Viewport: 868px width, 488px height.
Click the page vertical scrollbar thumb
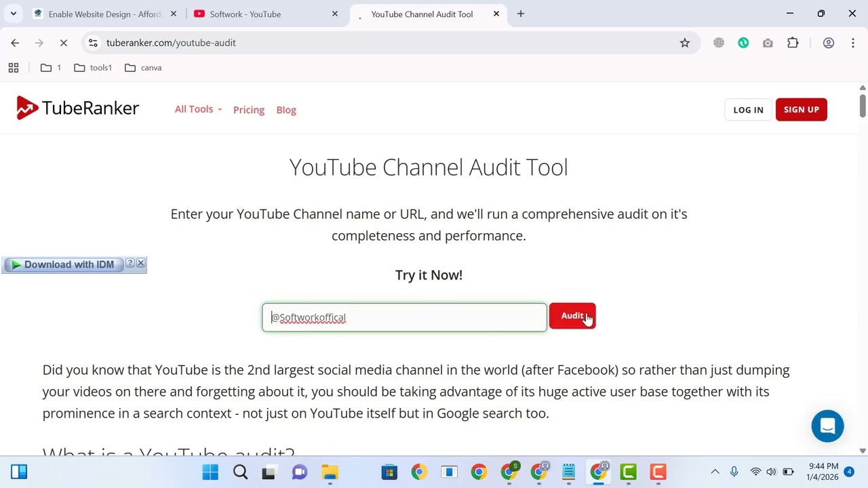coord(863,105)
